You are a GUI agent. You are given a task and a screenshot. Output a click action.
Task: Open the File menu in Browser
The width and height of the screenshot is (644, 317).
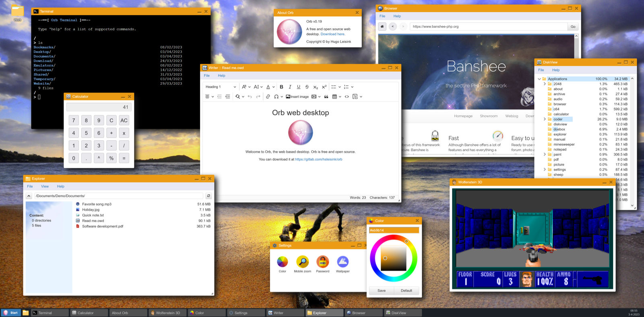tap(382, 16)
